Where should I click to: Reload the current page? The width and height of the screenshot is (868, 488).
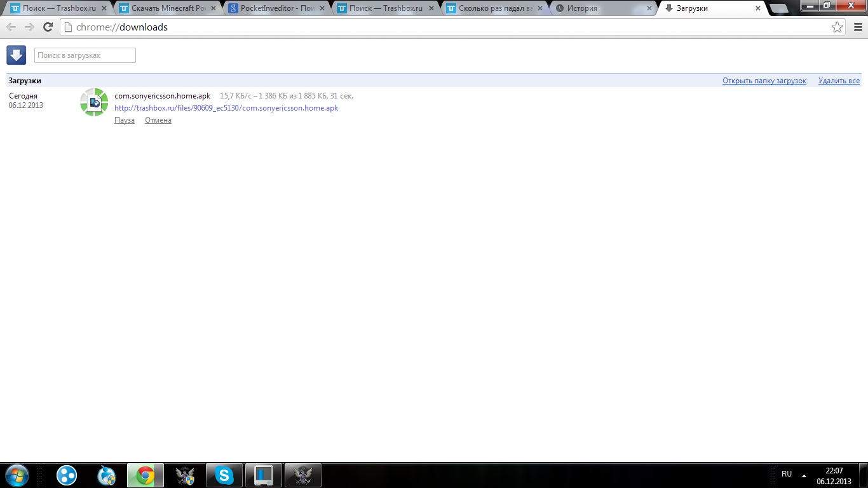[x=48, y=27]
